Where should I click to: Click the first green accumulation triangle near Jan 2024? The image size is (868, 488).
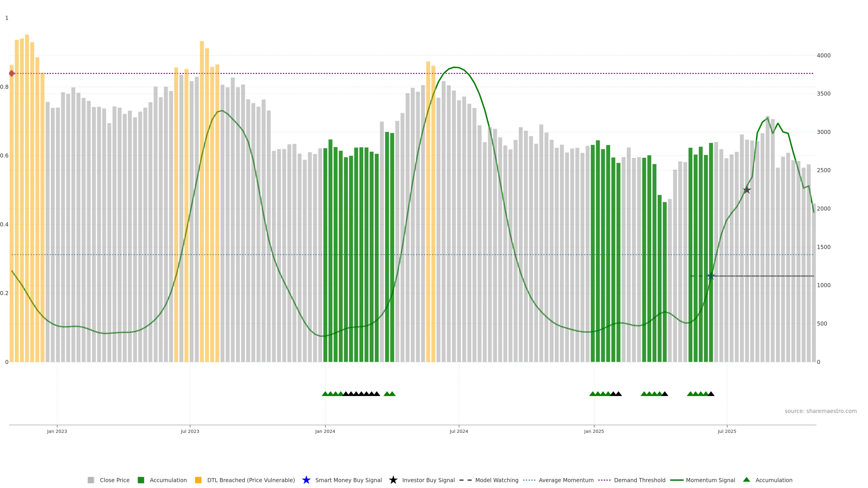325,394
